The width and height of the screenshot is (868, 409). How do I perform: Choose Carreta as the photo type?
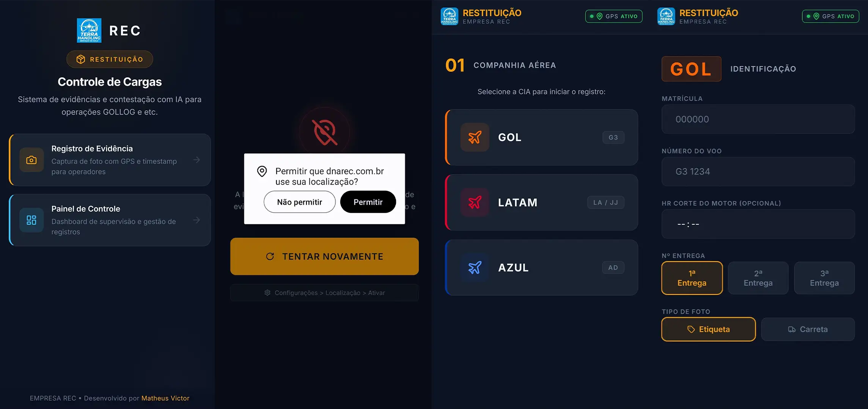click(808, 329)
